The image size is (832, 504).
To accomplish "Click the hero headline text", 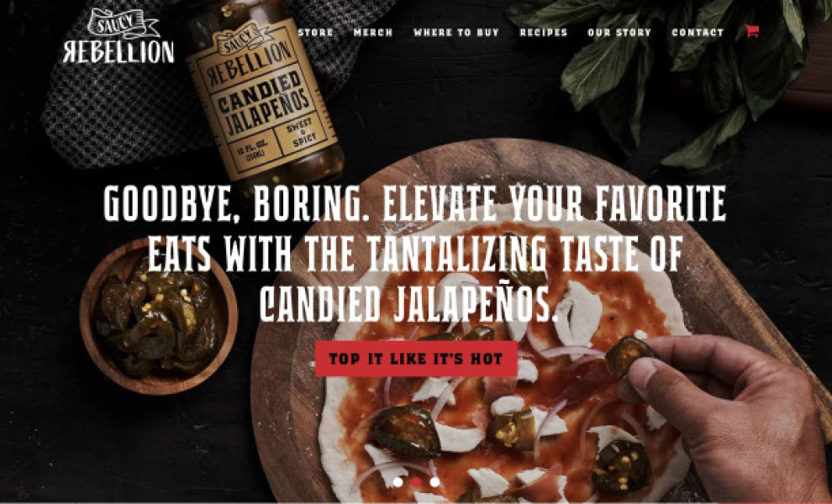I will (414, 254).
